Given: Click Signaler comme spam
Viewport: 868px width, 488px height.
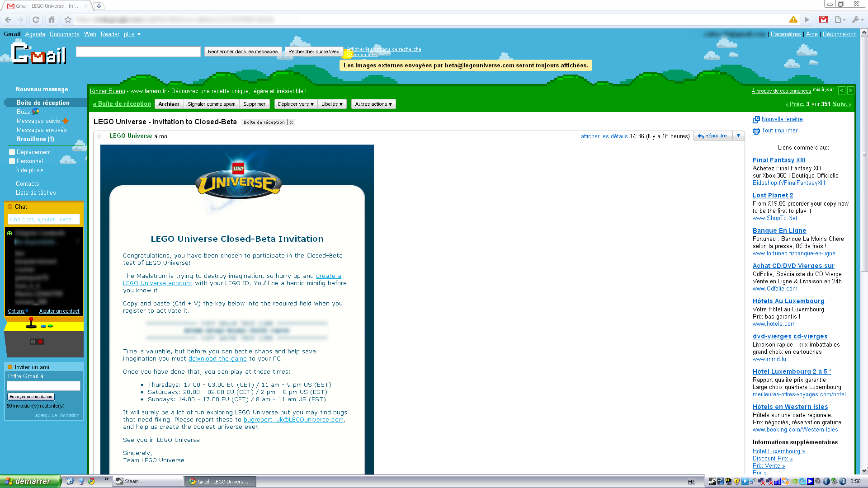Looking at the screenshot, I should [212, 104].
